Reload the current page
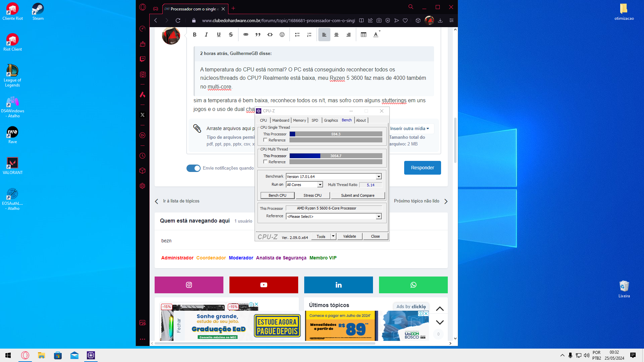This screenshot has width=644, height=362. click(x=178, y=20)
